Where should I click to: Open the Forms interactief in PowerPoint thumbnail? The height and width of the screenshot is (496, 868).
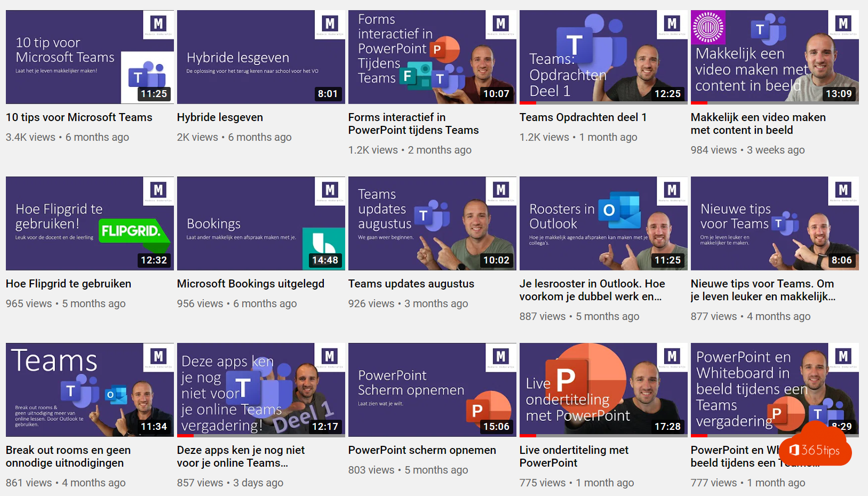click(x=432, y=57)
